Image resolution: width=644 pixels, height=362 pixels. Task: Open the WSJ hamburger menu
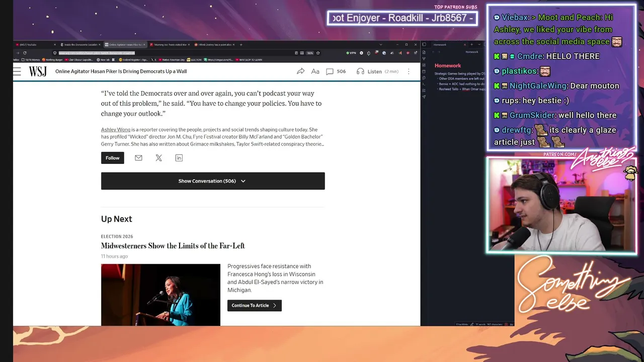(18, 71)
